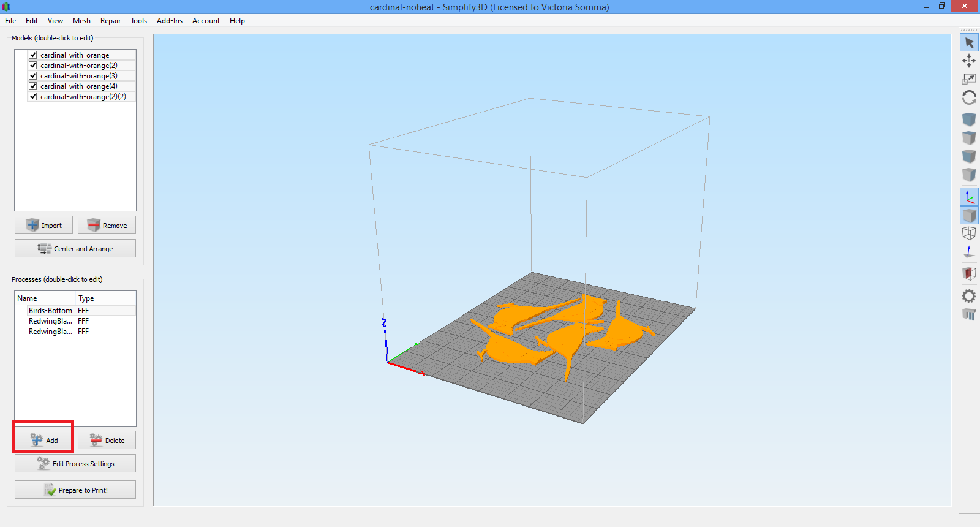Add a new process
The width and height of the screenshot is (980, 527).
[x=44, y=441]
